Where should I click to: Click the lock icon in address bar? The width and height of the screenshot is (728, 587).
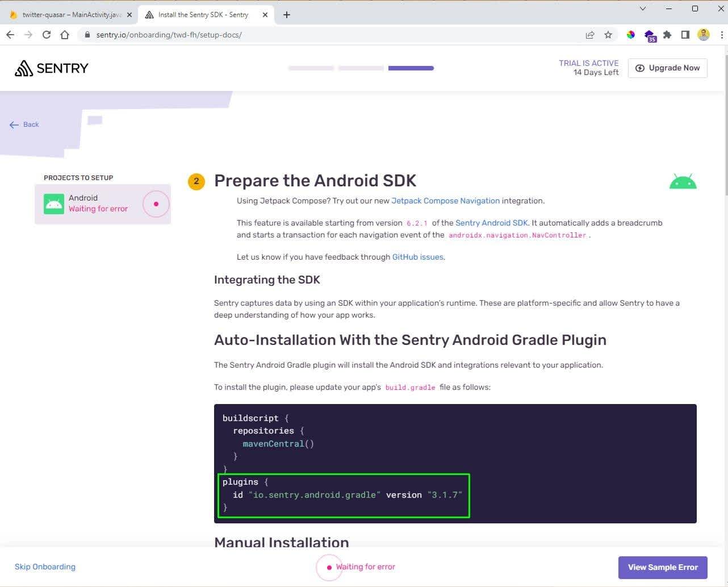[87, 35]
